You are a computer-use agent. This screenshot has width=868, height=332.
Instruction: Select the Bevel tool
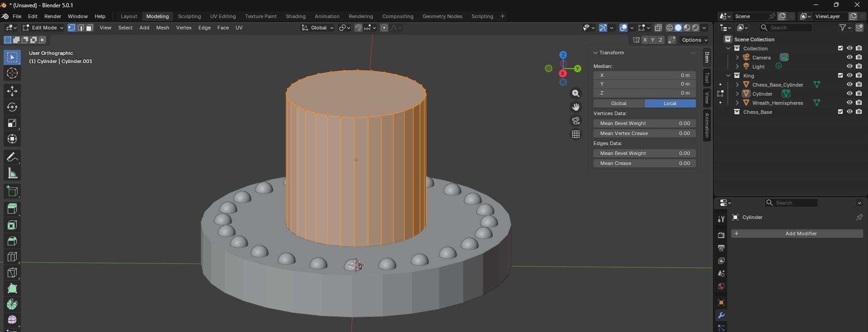point(12,241)
